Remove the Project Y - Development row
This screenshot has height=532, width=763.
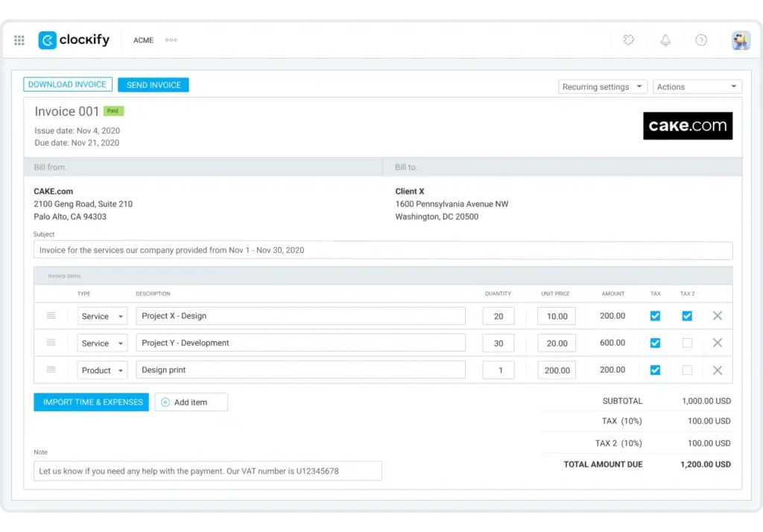pyautogui.click(x=718, y=343)
